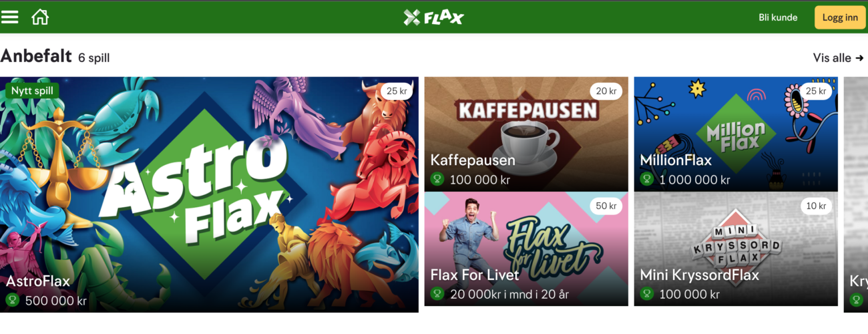Viewport: 868px width, 334px height.
Task: Click trophy icon under Flax For Livet
Action: coord(437,294)
